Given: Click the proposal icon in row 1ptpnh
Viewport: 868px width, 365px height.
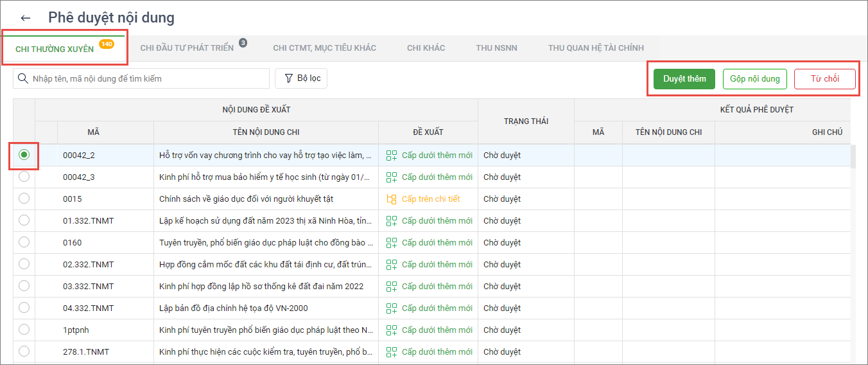Looking at the screenshot, I should point(392,330).
